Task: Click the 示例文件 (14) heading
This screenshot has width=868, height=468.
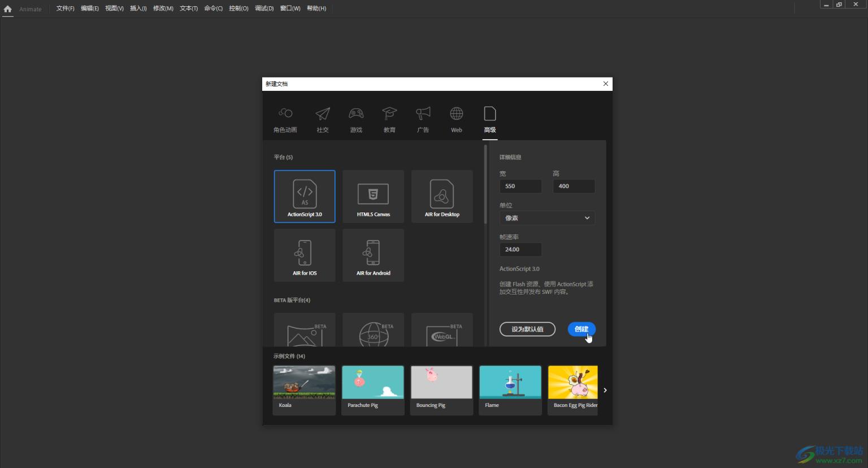Action: (x=289, y=356)
